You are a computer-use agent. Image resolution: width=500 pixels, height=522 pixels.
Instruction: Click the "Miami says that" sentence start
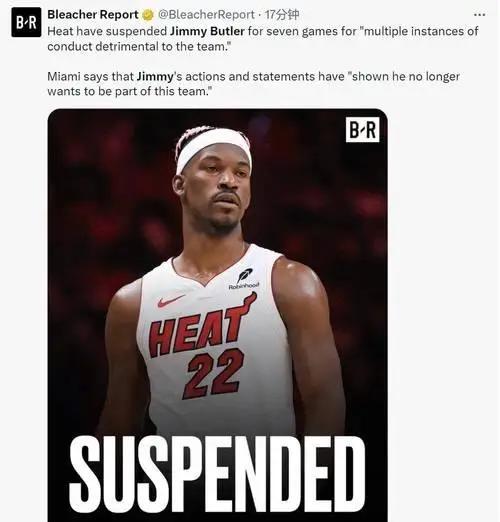(x=90, y=77)
